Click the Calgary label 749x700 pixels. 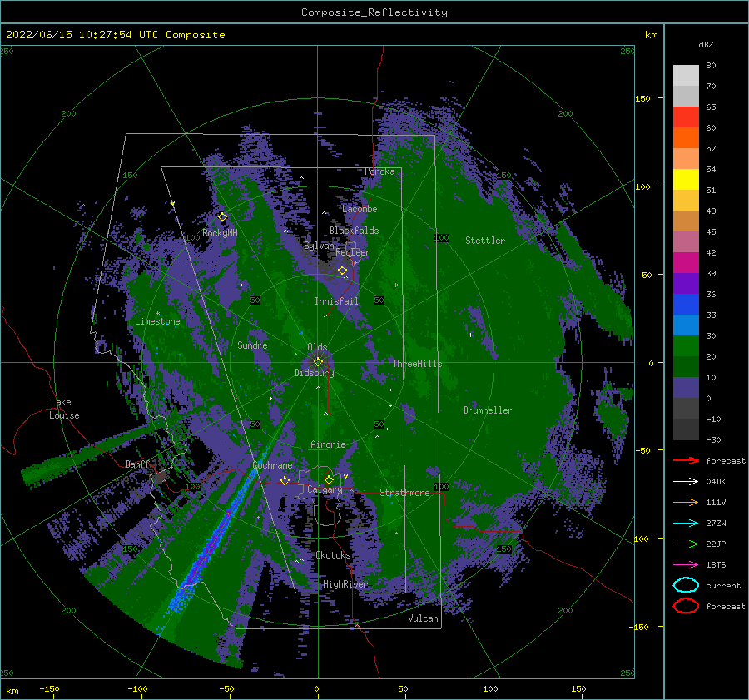coord(325,489)
